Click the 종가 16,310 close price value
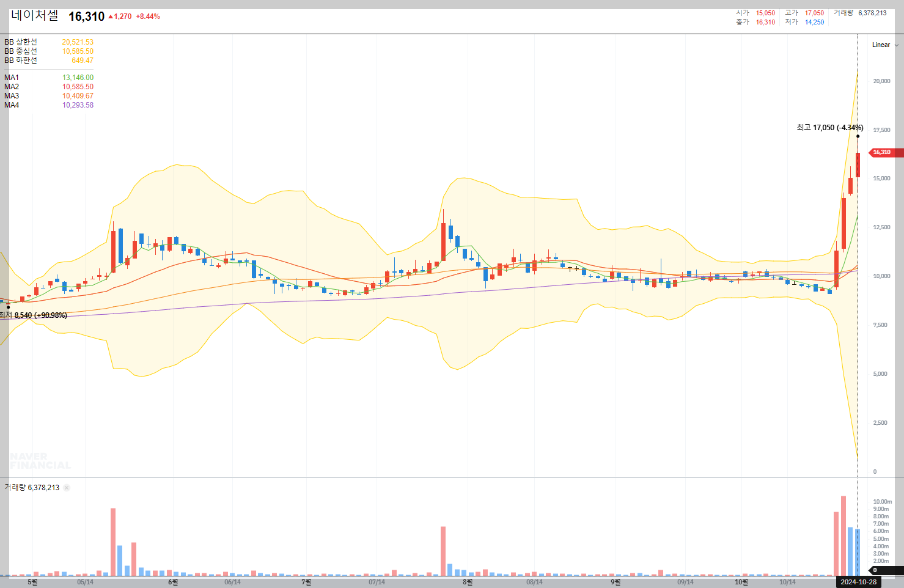904x588 pixels. coord(765,22)
